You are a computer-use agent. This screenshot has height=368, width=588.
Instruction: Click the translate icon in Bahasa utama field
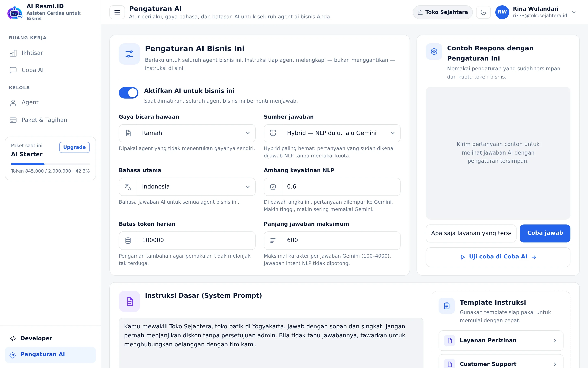(x=128, y=187)
